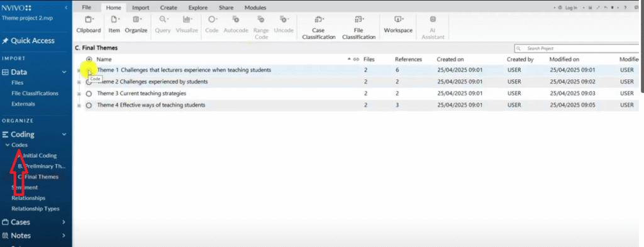644x247 pixels.
Task: Sort by the Modified on column header
Action: click(x=564, y=60)
